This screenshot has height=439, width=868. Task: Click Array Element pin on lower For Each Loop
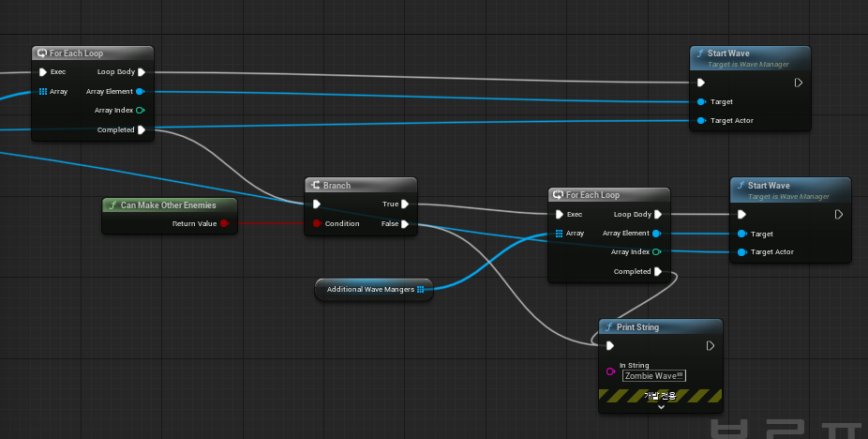tap(656, 234)
